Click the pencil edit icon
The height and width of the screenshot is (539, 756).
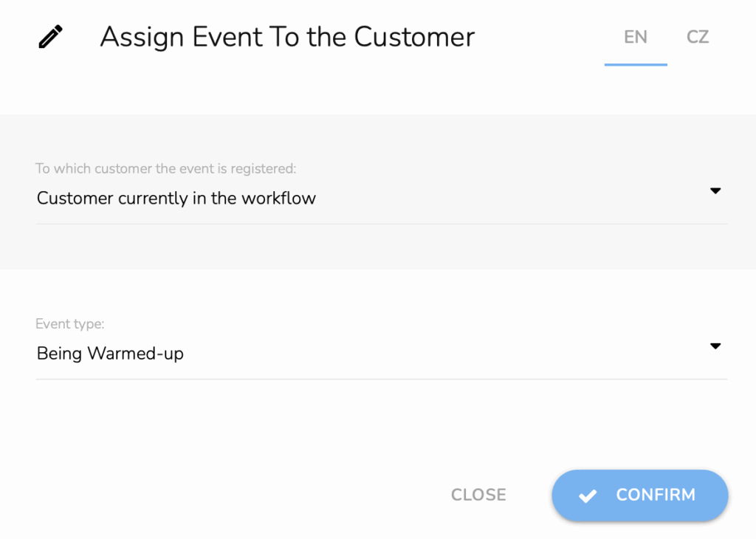(x=50, y=37)
